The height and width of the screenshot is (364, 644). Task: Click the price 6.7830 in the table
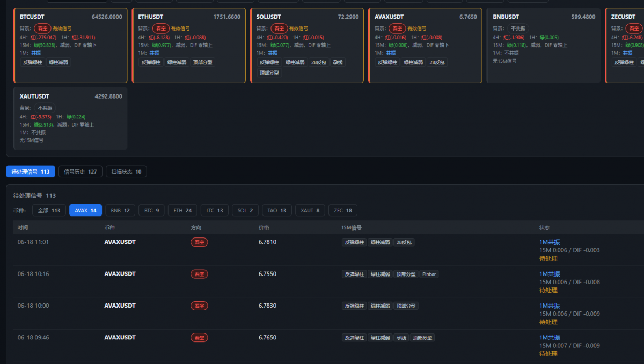(x=267, y=306)
